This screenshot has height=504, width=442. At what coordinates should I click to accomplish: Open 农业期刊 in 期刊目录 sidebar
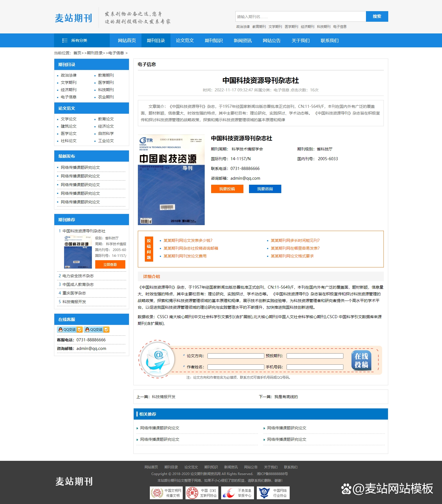(106, 97)
